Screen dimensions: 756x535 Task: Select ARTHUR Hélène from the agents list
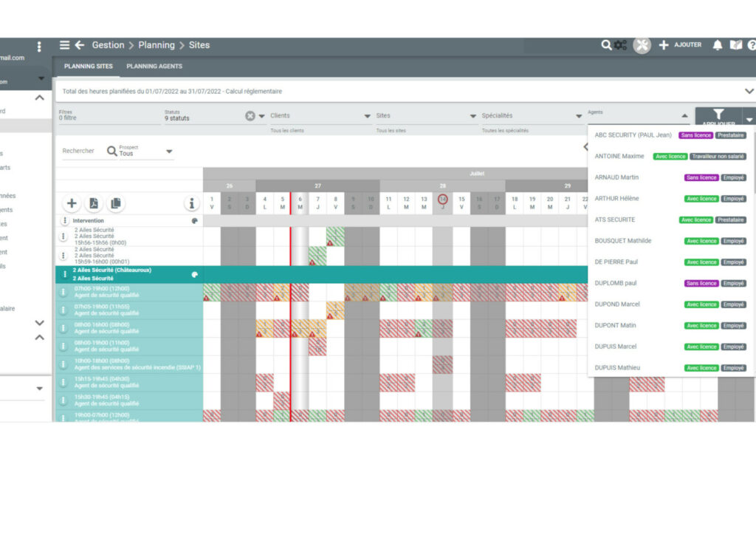point(617,199)
